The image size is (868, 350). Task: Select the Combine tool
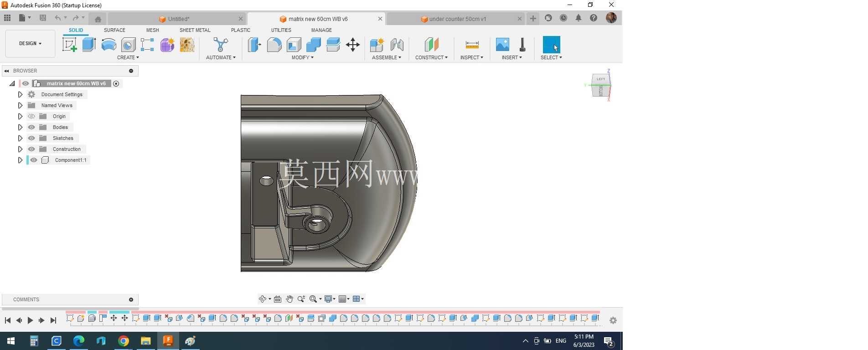click(314, 45)
